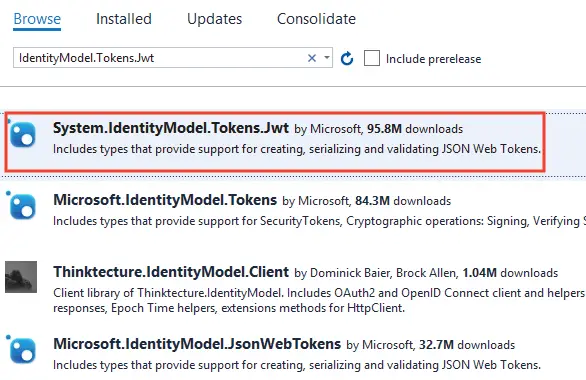This screenshot has height=380, width=586.
Task: Select the Consolidate tab
Action: coord(316,19)
